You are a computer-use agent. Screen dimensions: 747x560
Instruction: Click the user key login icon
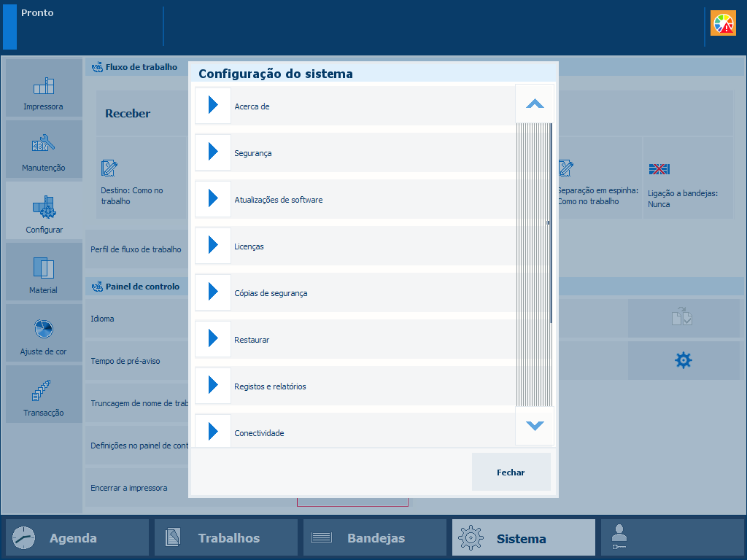619,537
